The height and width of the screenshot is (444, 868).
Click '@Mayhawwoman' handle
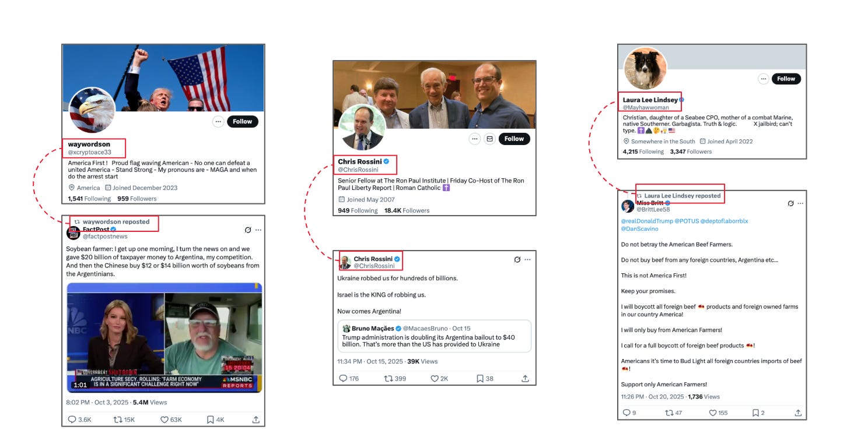pyautogui.click(x=646, y=107)
